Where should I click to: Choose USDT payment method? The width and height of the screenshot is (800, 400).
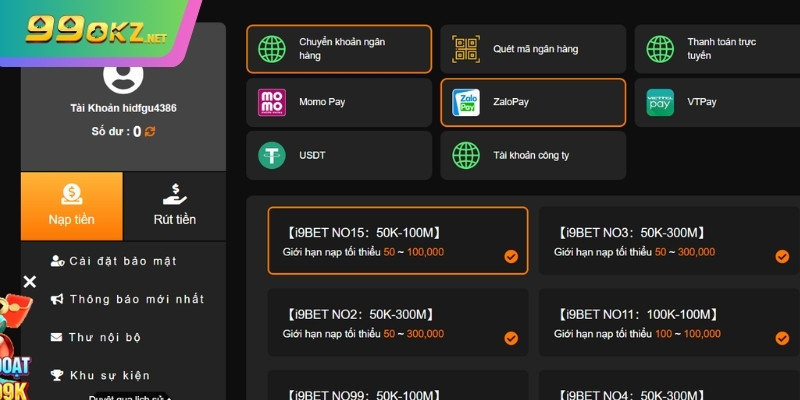pyautogui.click(x=339, y=155)
